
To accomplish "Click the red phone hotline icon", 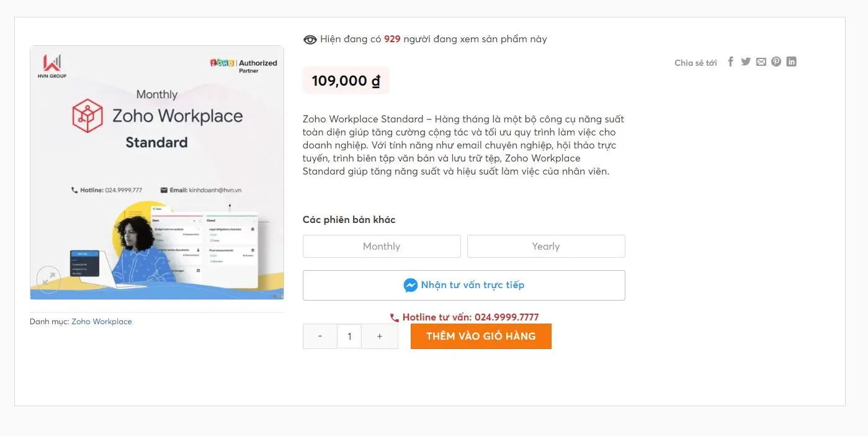I will pos(395,317).
